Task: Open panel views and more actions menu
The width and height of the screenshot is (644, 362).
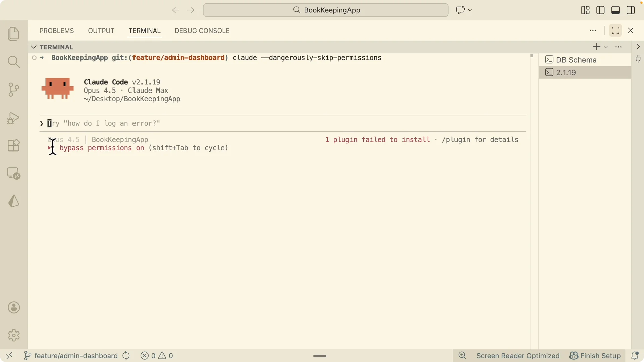Action: 593,31
